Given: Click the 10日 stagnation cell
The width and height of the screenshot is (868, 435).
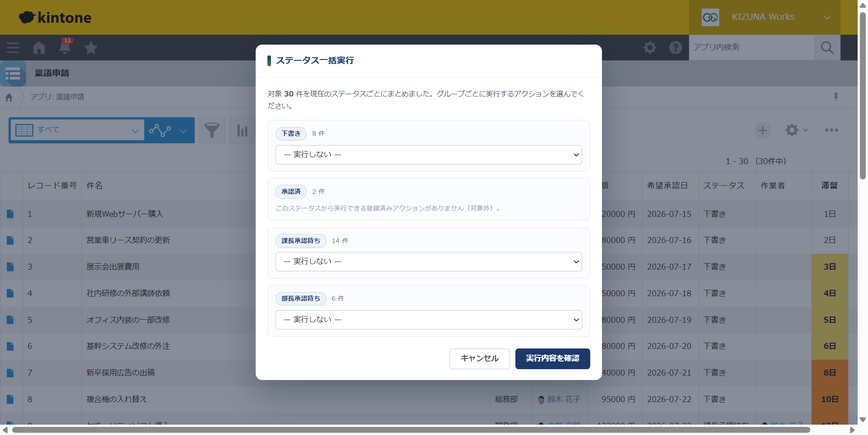Looking at the screenshot, I should [830, 399].
